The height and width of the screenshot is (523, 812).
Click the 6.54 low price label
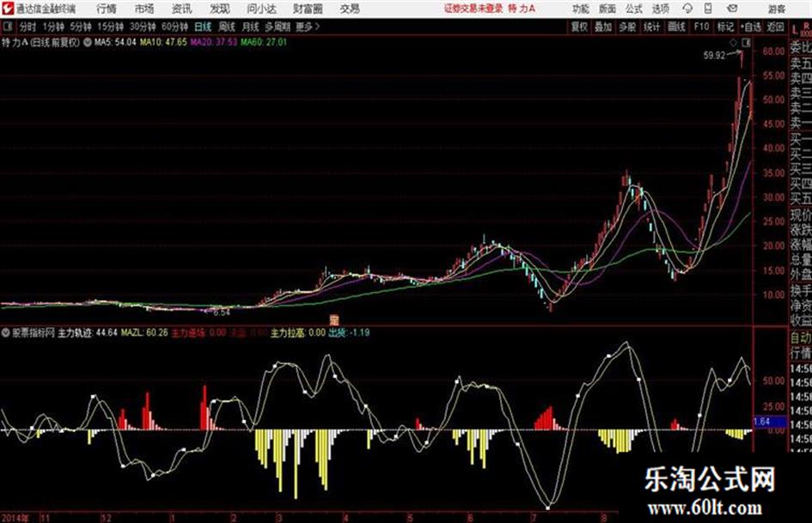point(222,313)
